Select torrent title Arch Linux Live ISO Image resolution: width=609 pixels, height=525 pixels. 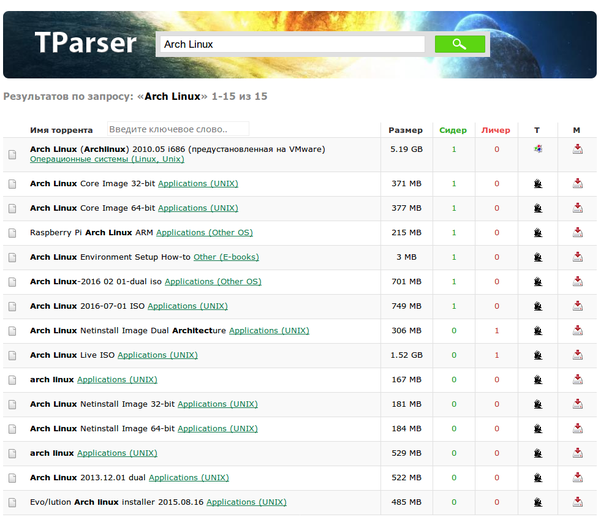click(x=72, y=355)
